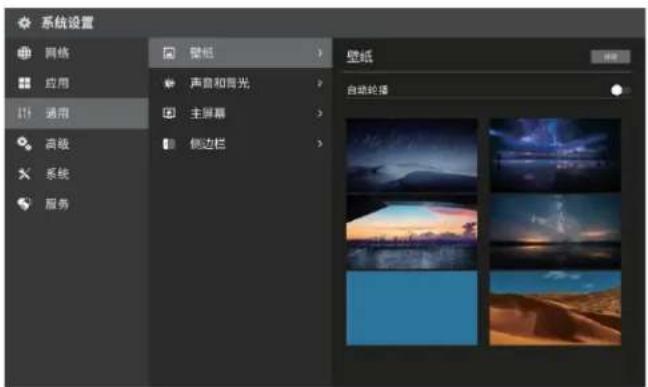Open the 网络 globe icon in the sidebar
Image resolution: width=648 pixels, height=387 pixels.
24,53
